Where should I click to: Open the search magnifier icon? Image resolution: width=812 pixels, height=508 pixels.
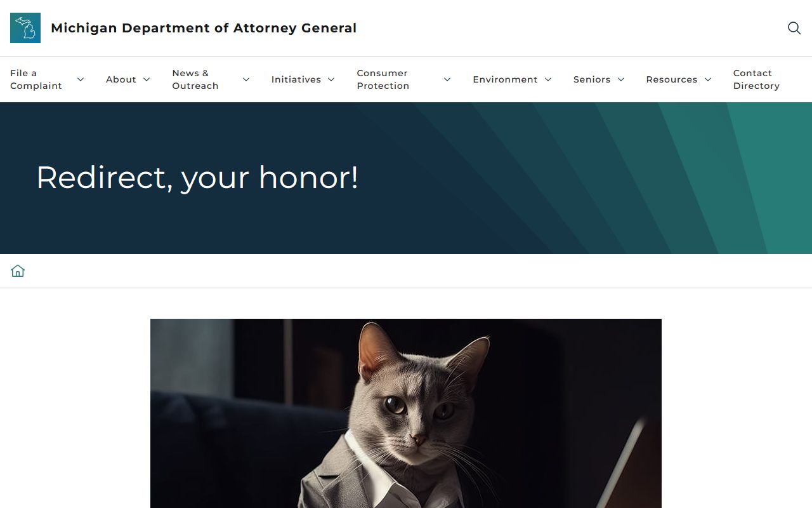pos(794,28)
